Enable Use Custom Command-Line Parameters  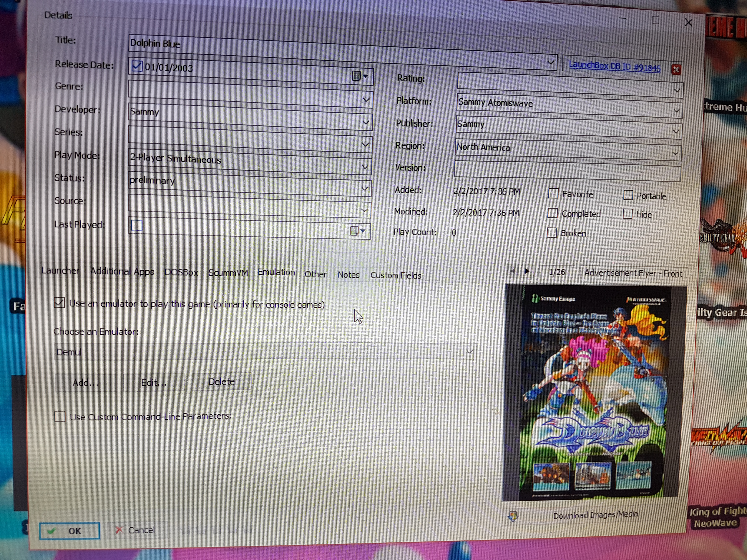[x=60, y=416]
